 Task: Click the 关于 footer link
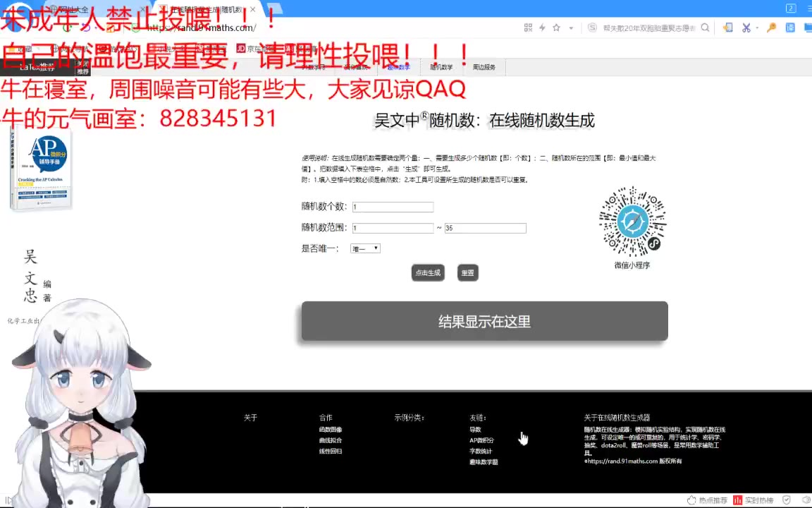tap(251, 418)
